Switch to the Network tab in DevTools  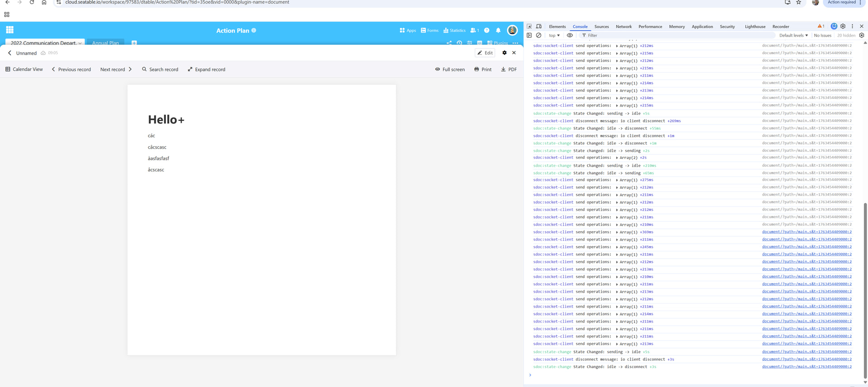pos(623,27)
